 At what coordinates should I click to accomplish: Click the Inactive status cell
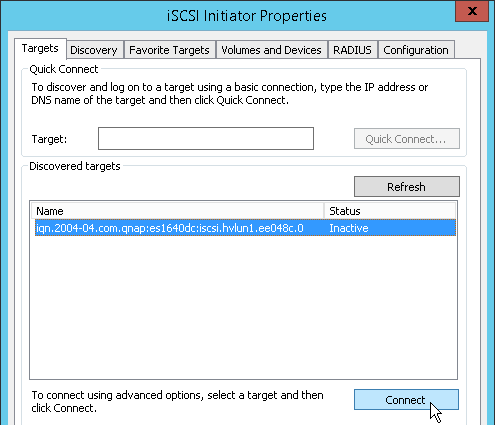coord(349,228)
